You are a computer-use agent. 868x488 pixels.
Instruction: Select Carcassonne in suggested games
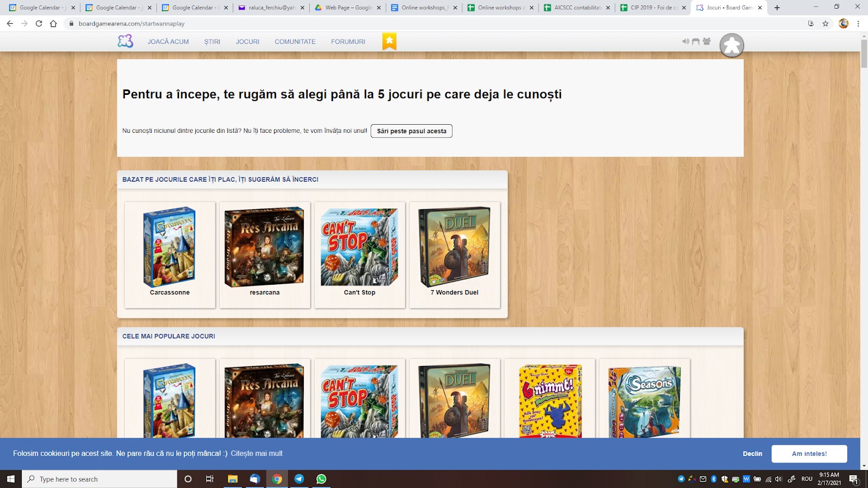coord(170,255)
